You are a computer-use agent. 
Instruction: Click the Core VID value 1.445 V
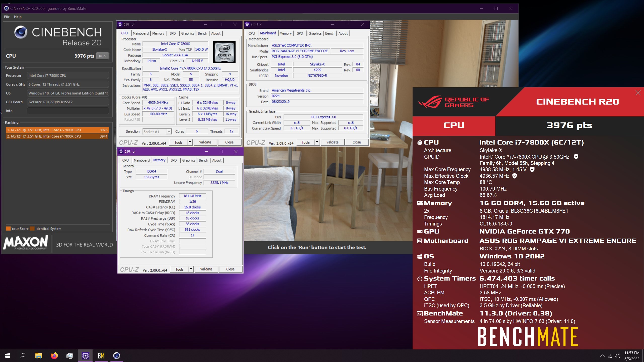[x=197, y=61]
